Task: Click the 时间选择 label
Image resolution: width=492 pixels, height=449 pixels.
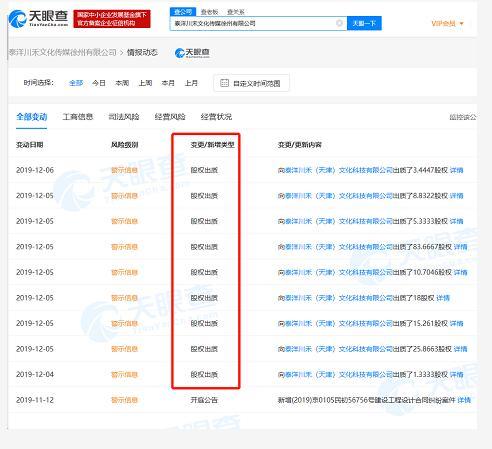Action: tap(39, 83)
